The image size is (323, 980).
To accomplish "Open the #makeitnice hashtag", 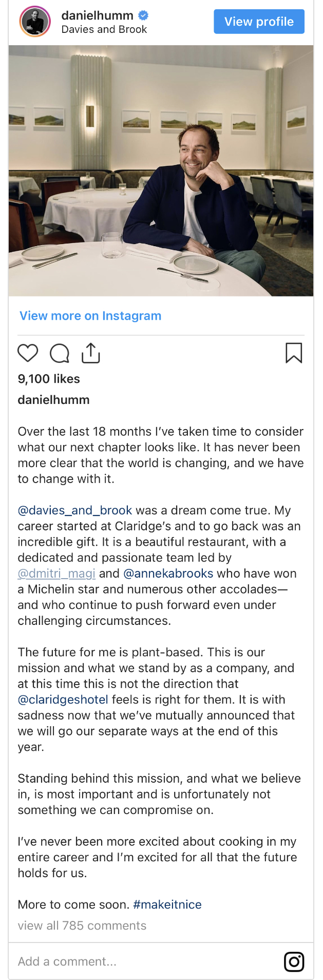I will click(x=167, y=904).
